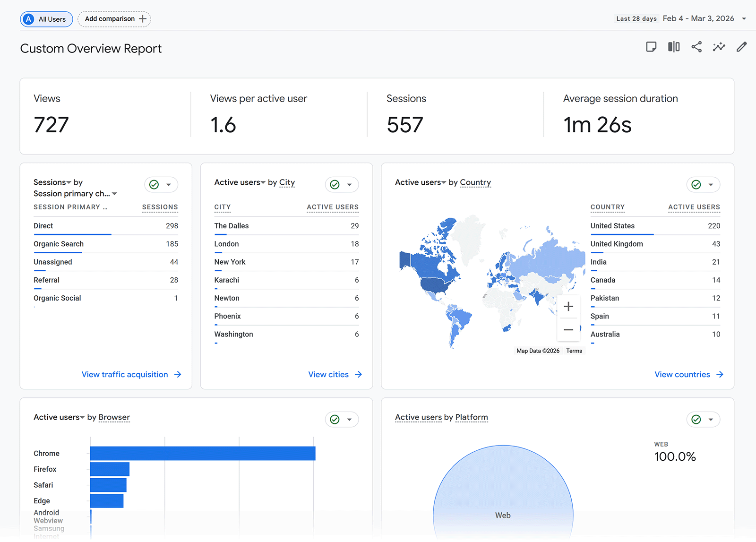Click the data quality badge on Platform chart

coord(696,419)
